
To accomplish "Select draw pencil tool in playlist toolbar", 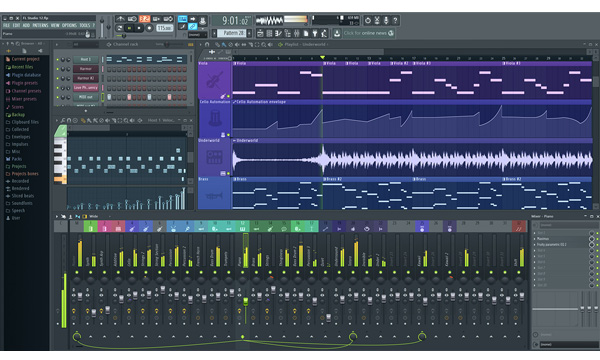I will point(217,44).
